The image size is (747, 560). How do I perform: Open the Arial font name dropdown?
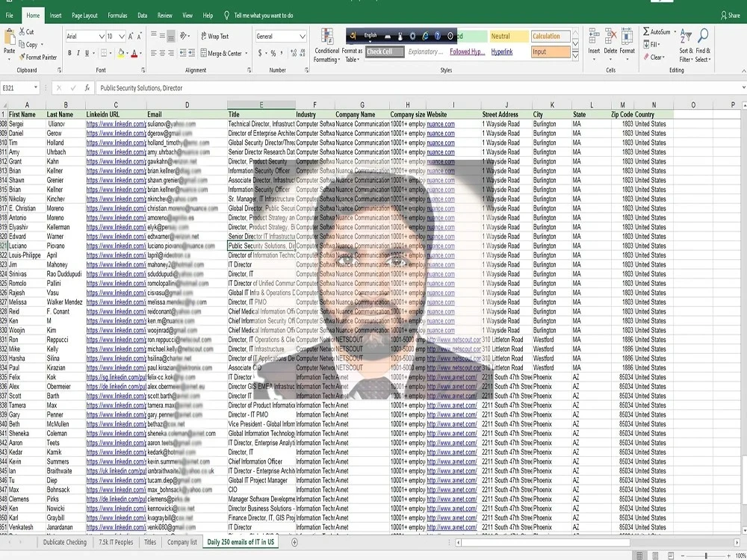102,36
